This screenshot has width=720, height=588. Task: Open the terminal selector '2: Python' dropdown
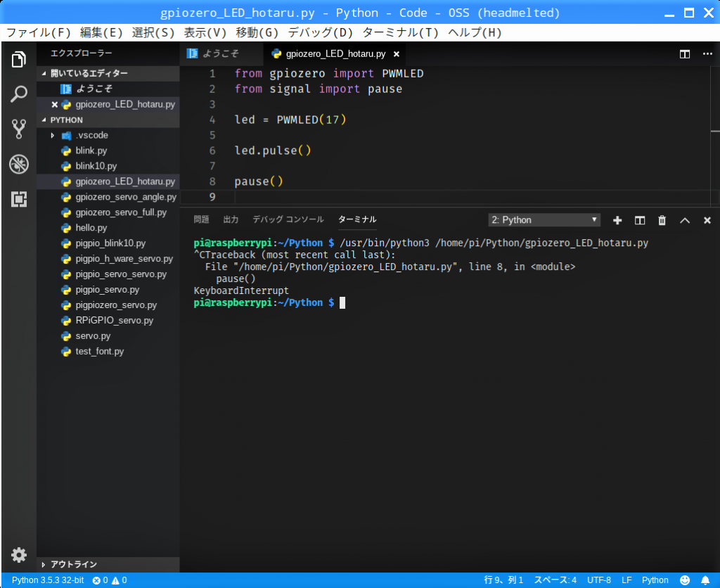click(x=544, y=220)
